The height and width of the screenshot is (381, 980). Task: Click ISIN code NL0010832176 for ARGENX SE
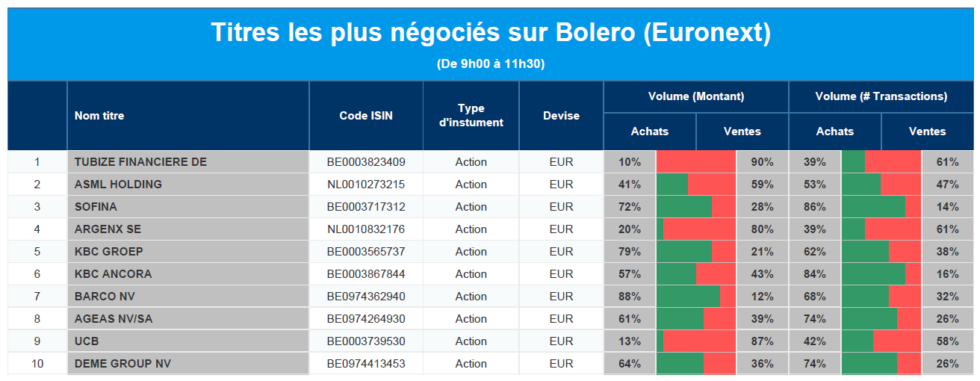(366, 229)
